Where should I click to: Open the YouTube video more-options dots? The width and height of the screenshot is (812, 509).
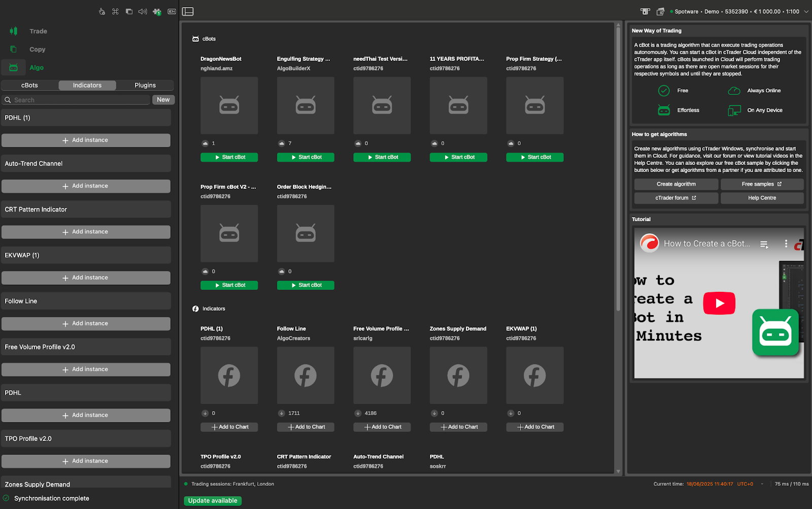point(786,244)
